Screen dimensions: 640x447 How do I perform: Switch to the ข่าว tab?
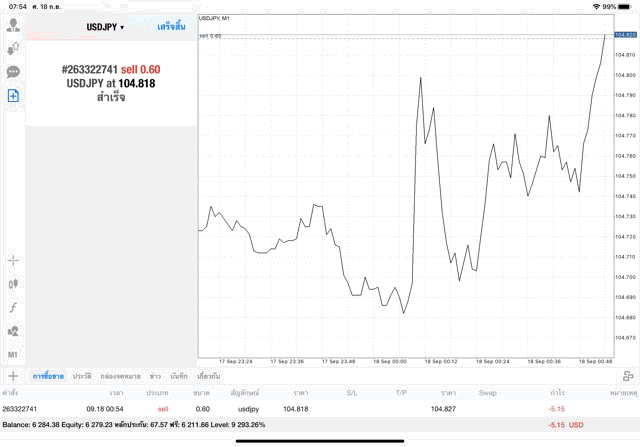tap(155, 376)
